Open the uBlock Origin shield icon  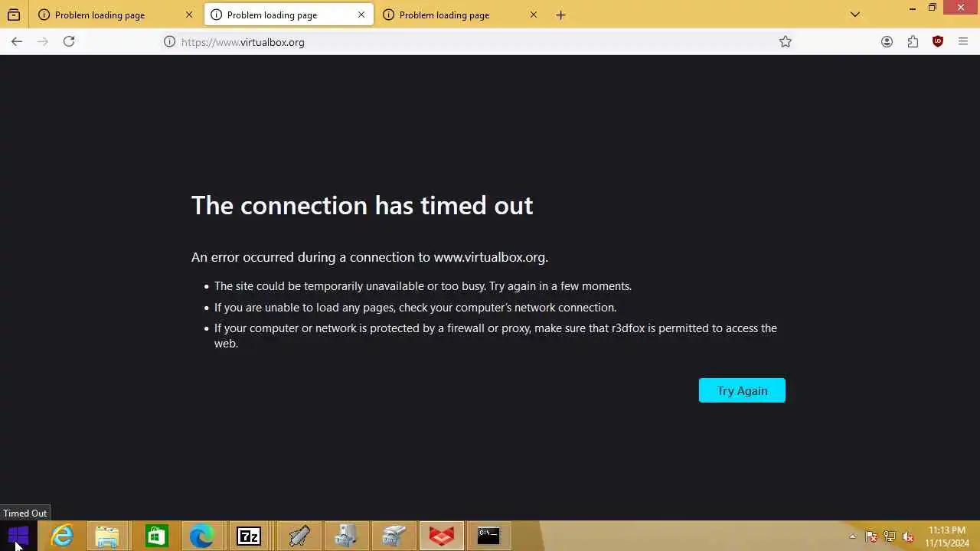[938, 42]
